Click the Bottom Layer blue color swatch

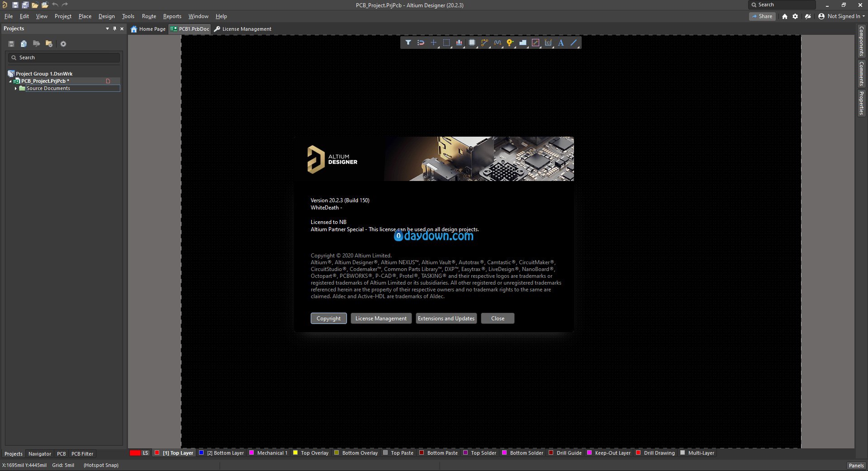[202, 453]
